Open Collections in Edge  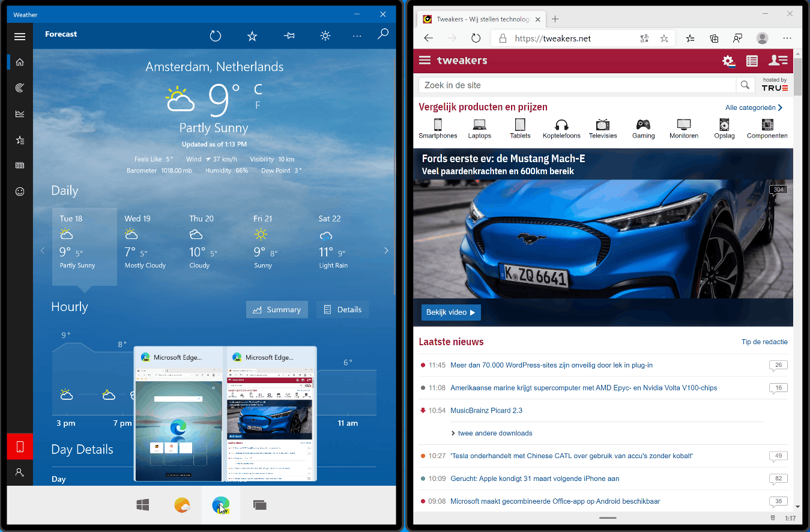coord(714,38)
